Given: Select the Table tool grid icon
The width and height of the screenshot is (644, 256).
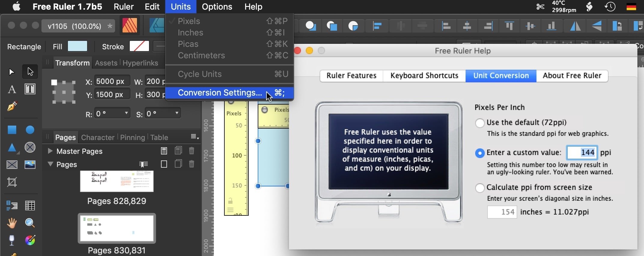Looking at the screenshot, I should [x=30, y=206].
